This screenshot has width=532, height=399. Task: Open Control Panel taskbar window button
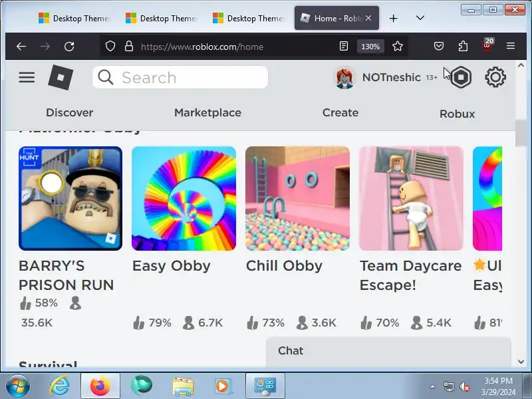[x=265, y=386]
